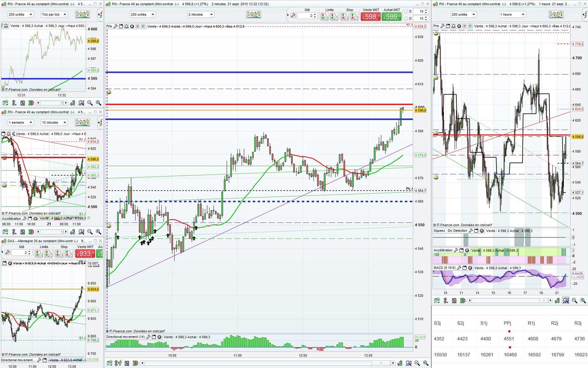The image size is (588, 368).
Task: Click first Limite order icon in main chart
Action: [x=324, y=17]
